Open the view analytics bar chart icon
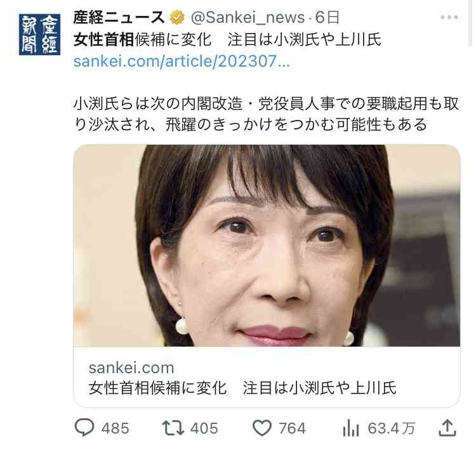Screen dimensions: 476x450 [x=350, y=428]
